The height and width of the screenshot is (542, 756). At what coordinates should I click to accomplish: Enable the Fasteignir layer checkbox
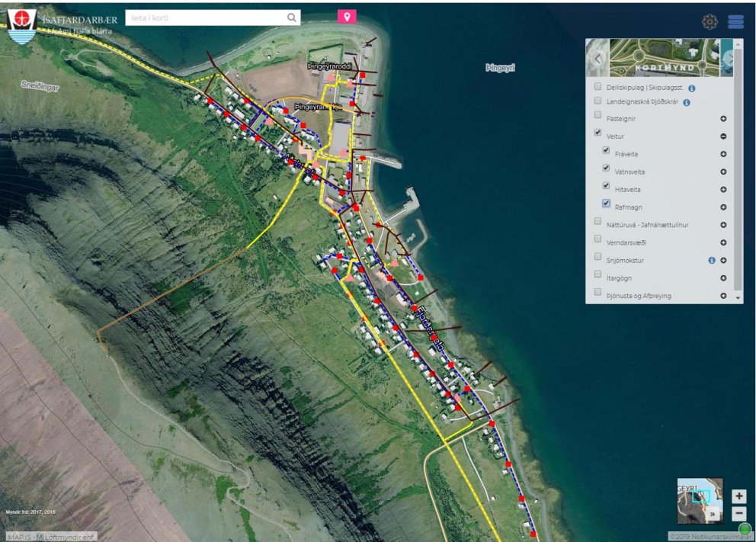[x=598, y=115]
